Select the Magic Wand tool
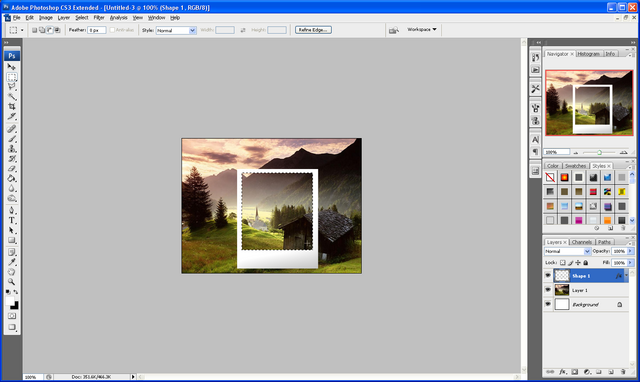This screenshot has width=640, height=382. 11,97
